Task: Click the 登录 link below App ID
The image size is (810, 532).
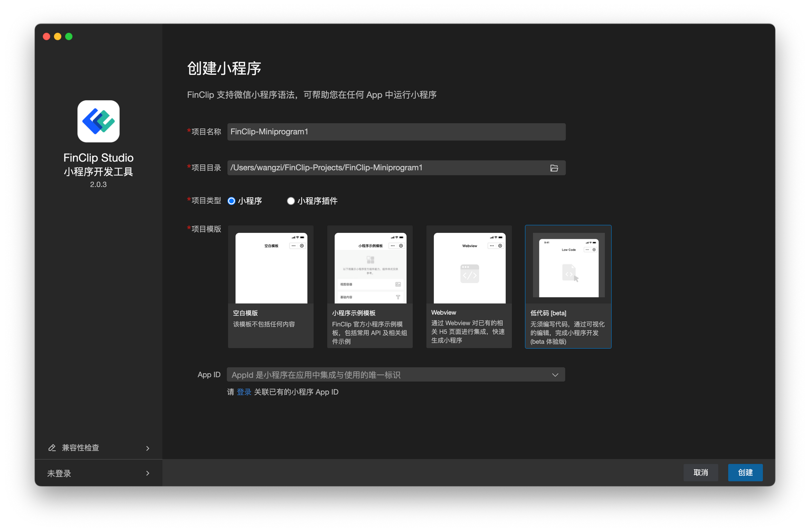Action: pyautogui.click(x=244, y=392)
